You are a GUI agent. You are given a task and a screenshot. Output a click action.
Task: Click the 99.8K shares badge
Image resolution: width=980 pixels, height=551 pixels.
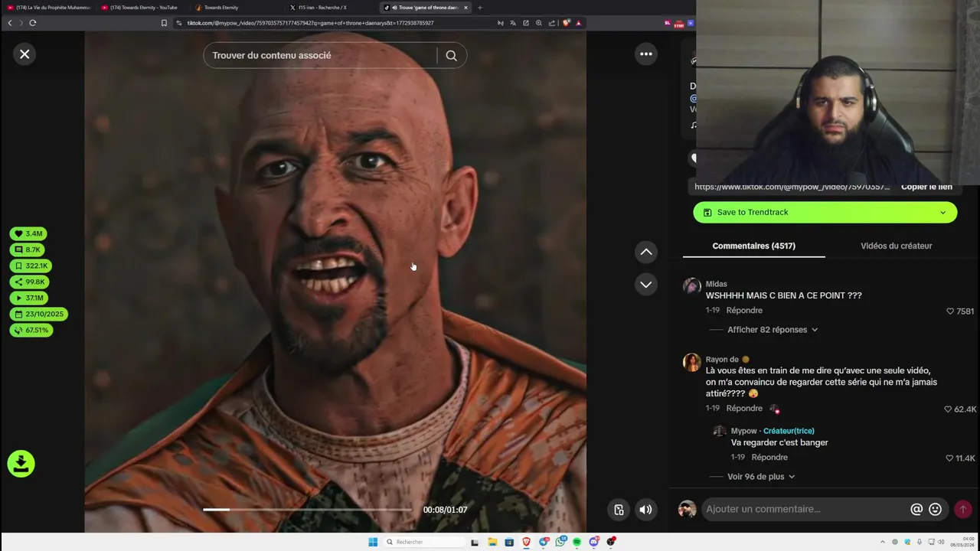point(30,282)
